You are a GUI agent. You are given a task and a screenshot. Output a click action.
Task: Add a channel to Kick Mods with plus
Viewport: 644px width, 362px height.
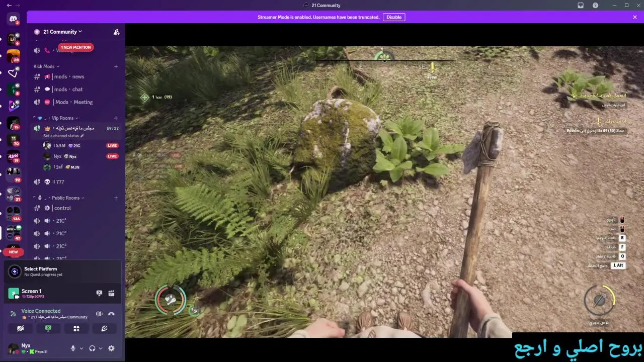click(x=116, y=66)
